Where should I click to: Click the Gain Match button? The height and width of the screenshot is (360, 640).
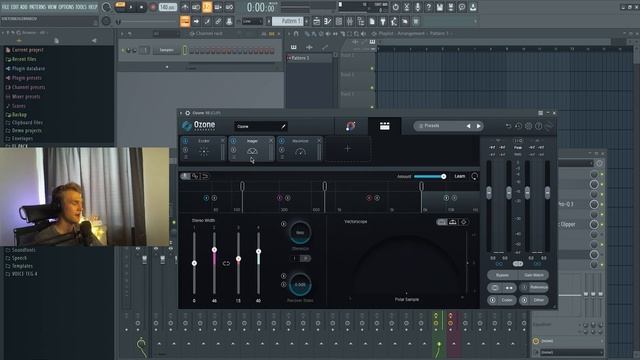pyautogui.click(x=533, y=275)
